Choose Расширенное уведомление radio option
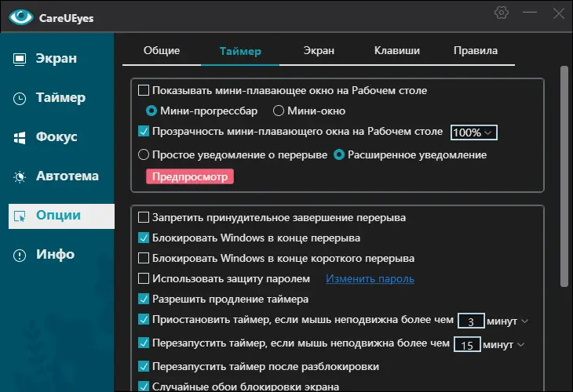Image resolution: width=573 pixels, height=392 pixels. coord(339,154)
